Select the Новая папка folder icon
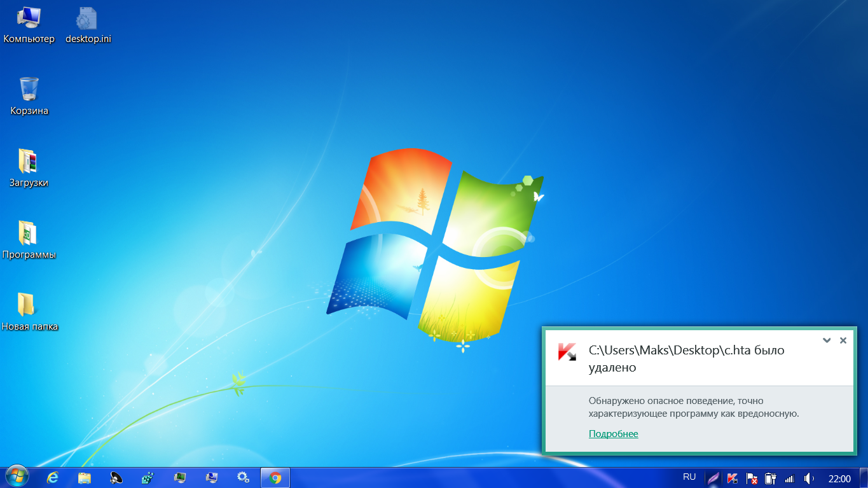The image size is (868, 488). tap(29, 312)
